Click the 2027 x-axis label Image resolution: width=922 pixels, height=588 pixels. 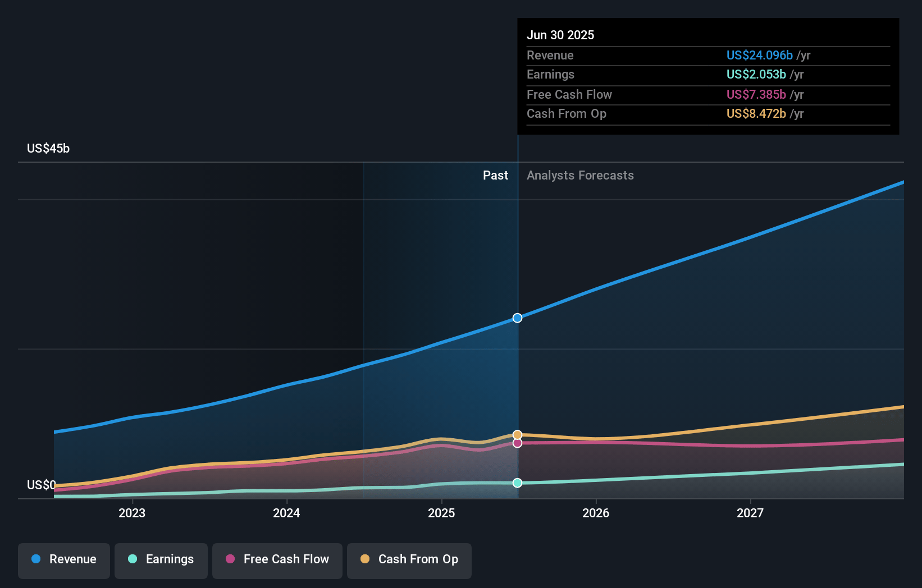click(750, 513)
